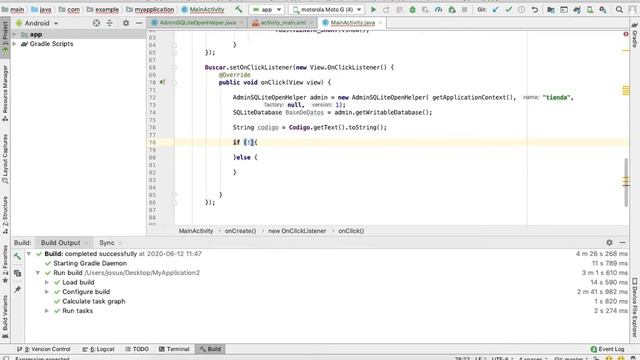The width and height of the screenshot is (640, 360).
Task: Toggle the Gradle tool window on right edge
Action: pyautogui.click(x=635, y=36)
